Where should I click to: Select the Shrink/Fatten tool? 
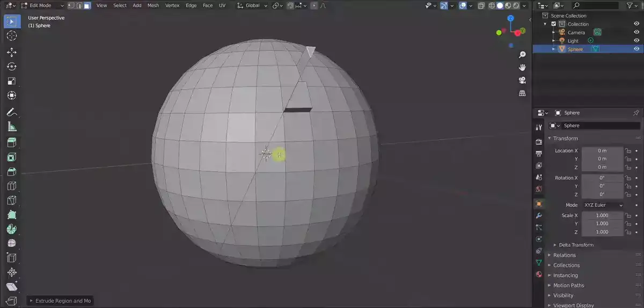tap(11, 273)
